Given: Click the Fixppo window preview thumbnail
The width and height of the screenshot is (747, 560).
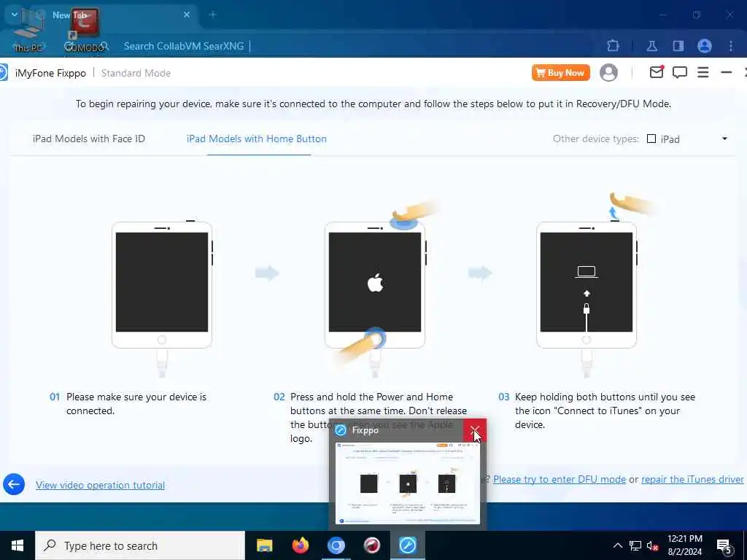Looking at the screenshot, I should (407, 483).
